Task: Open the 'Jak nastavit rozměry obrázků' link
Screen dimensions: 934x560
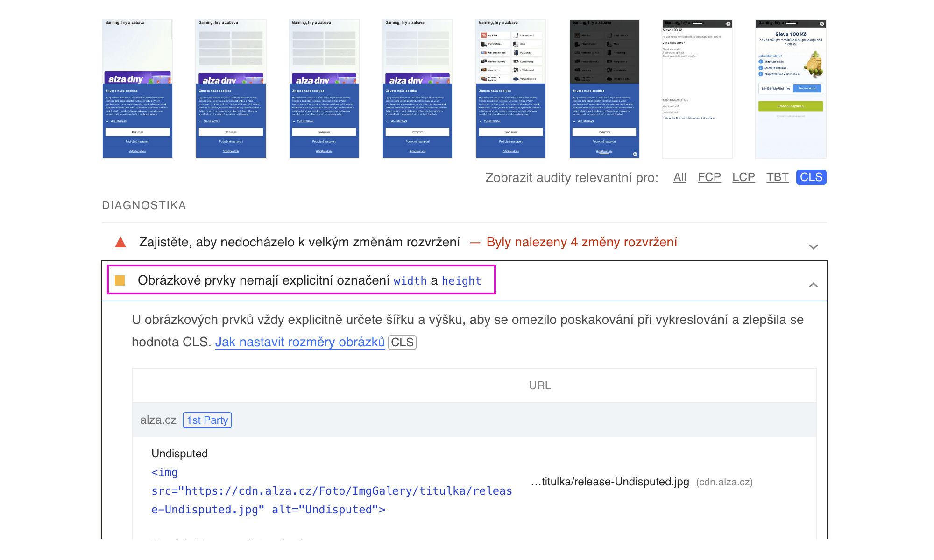Action: [x=299, y=342]
